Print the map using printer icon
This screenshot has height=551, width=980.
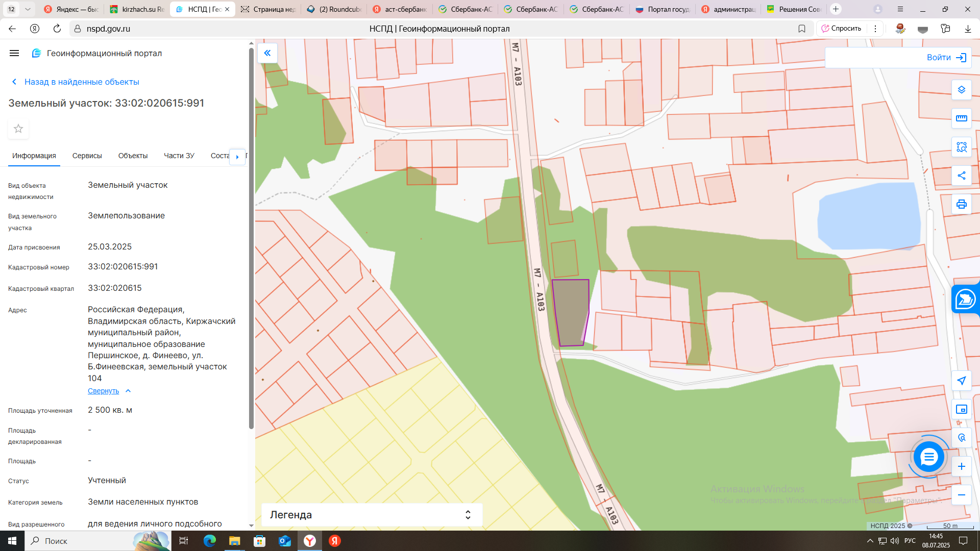pos(961,204)
